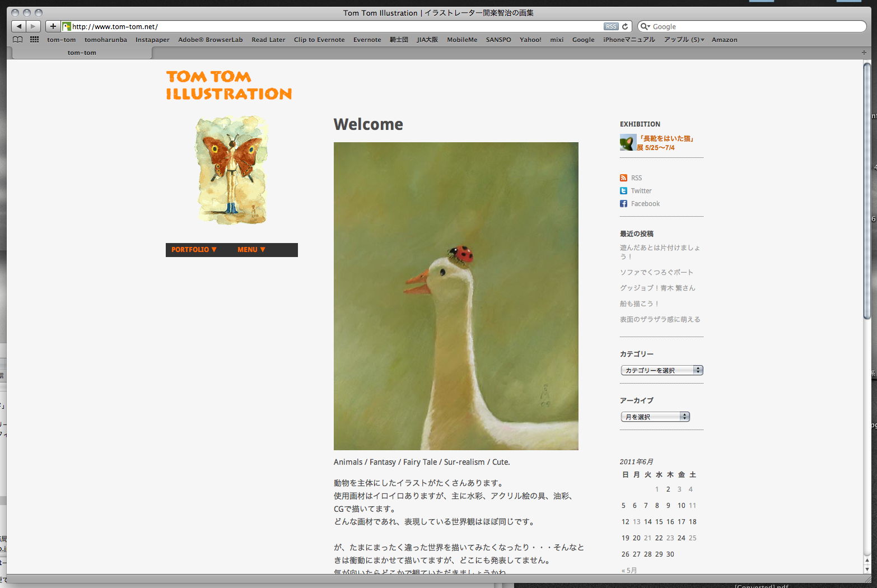This screenshot has height=588, width=877.
Task: Open the MobileMe bookmark
Action: coord(462,40)
